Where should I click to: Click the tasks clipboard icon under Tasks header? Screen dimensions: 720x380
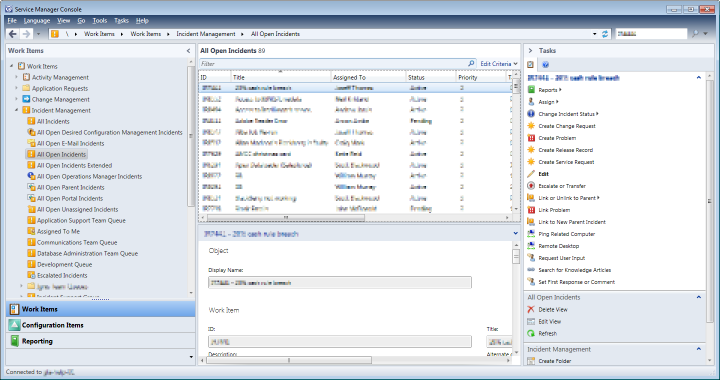coord(531,65)
